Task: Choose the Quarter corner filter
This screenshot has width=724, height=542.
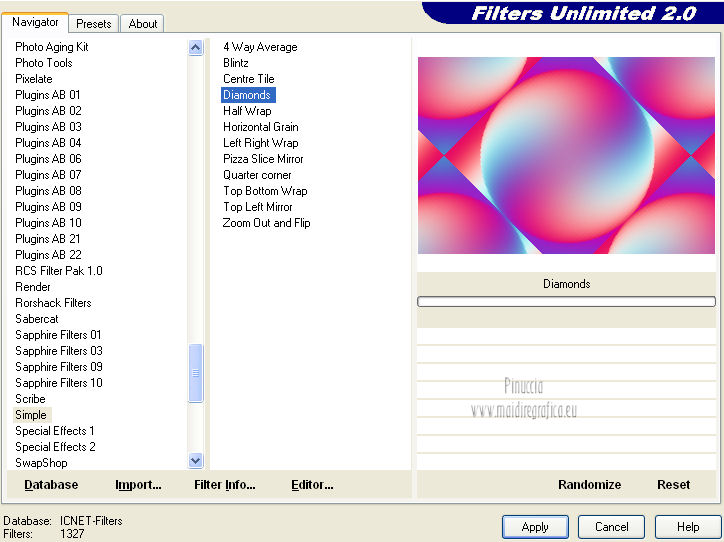Action: coord(257,175)
